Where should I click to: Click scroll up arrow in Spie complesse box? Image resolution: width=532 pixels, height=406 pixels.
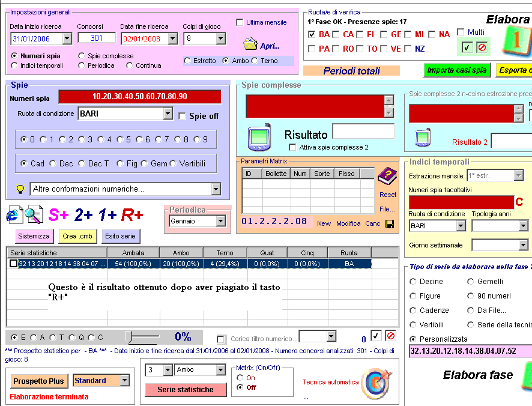click(x=389, y=100)
